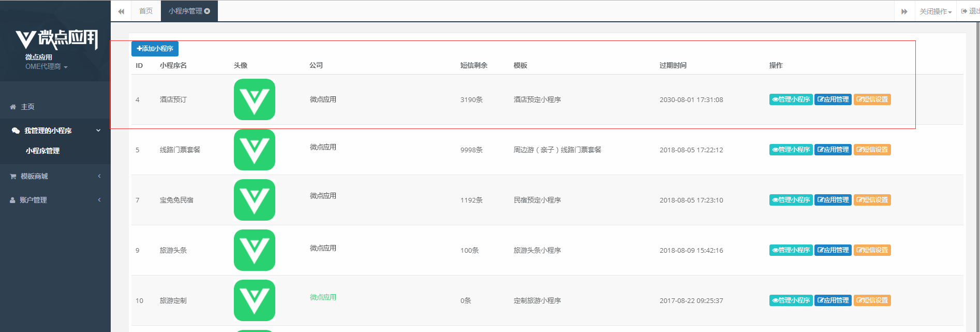Expand the OME代理商 user dropdown
The height and width of the screenshot is (332, 980).
click(47, 67)
